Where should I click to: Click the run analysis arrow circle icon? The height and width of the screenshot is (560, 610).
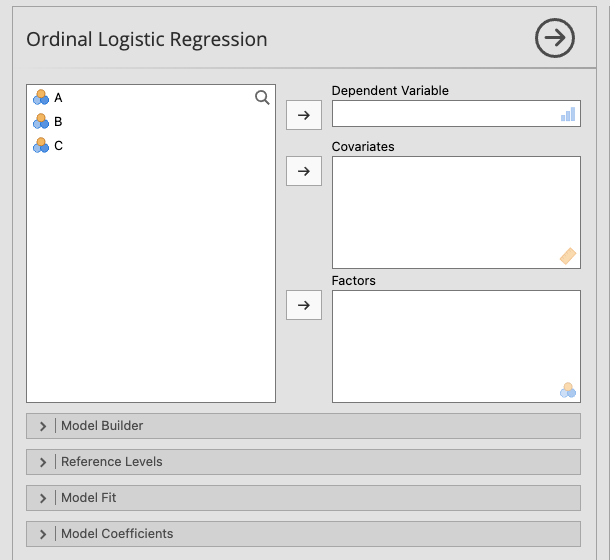[x=555, y=39]
